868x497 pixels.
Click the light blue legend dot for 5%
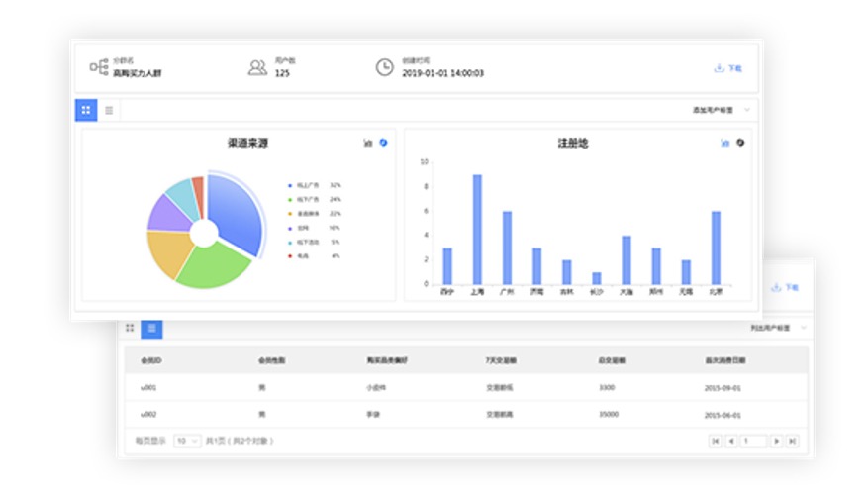pos(290,243)
